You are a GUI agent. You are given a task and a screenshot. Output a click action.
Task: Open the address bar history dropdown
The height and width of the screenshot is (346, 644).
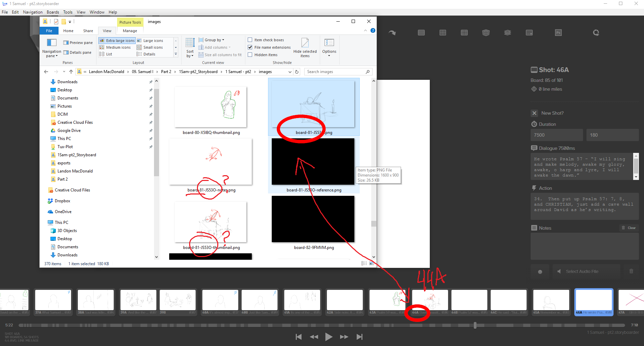[290, 71]
